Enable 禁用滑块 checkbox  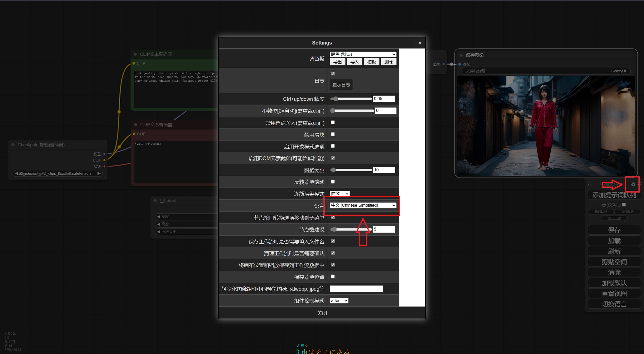click(333, 134)
